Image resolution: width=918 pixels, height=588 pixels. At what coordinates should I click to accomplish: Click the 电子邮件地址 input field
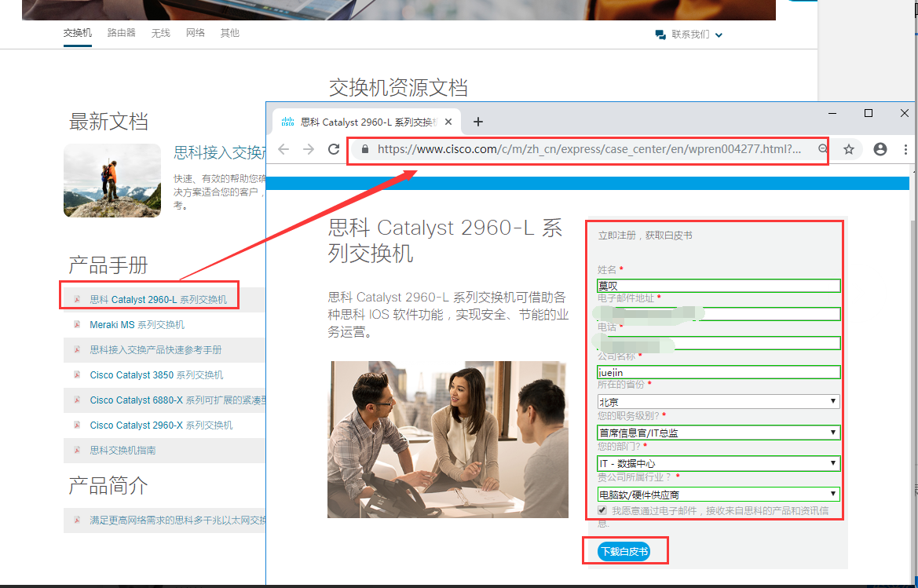[719, 314]
